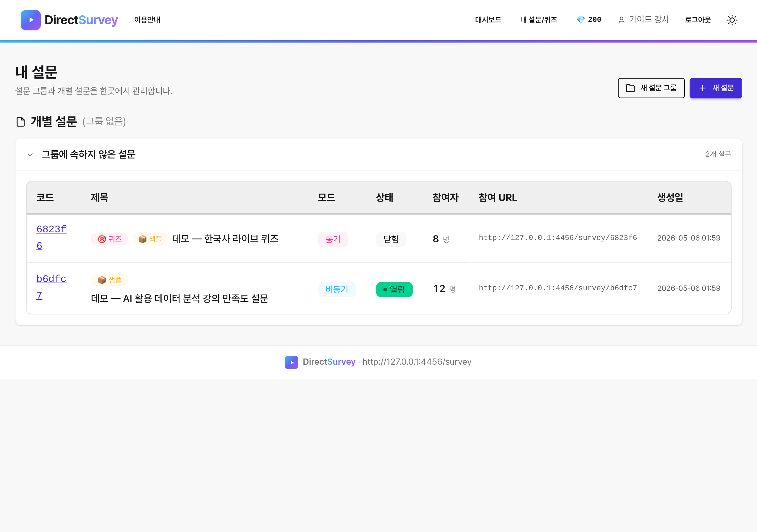Screen dimensions: 757x532
Task: Click the 제목 column header
Action: coord(100,197)
